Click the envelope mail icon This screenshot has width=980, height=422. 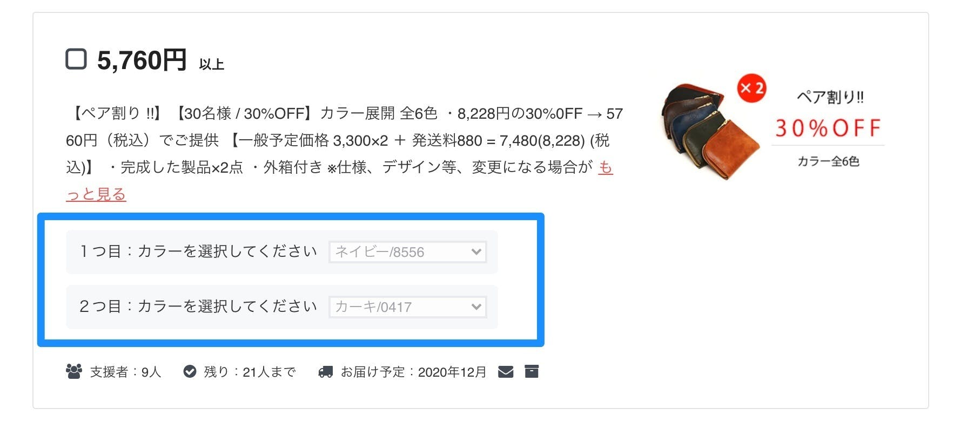point(506,372)
